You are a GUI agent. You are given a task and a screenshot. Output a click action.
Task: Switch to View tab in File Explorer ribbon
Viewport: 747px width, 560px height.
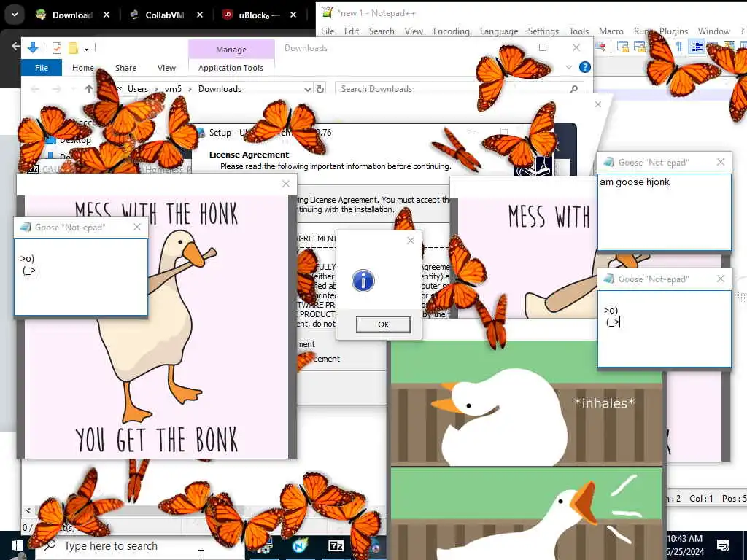coord(167,68)
